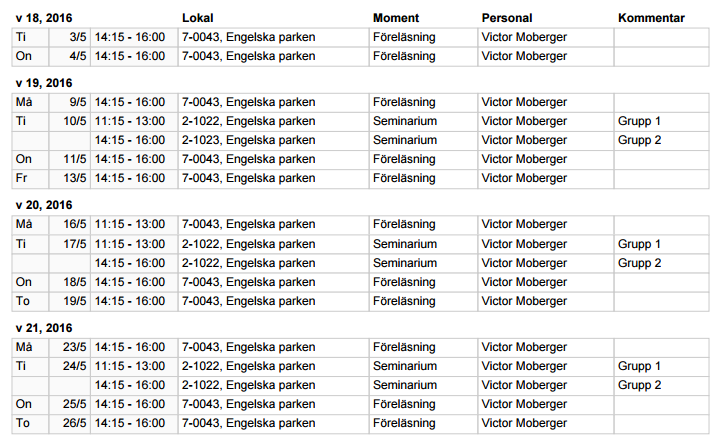Click the Personal column header
This screenshot has height=444, width=717.
507,18
